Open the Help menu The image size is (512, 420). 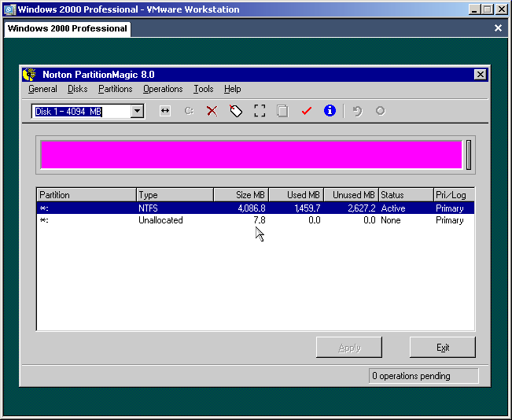(233, 89)
